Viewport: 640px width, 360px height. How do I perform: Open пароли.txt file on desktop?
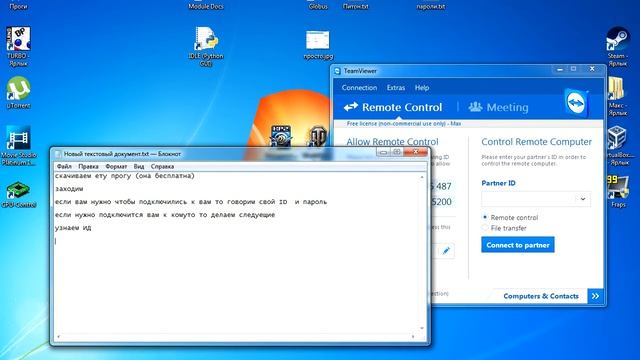point(431,6)
